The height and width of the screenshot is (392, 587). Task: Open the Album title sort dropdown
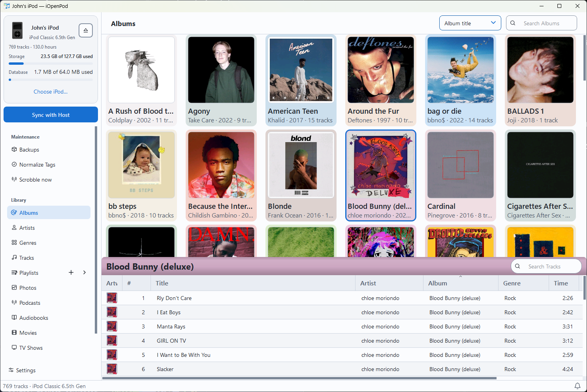470,23
